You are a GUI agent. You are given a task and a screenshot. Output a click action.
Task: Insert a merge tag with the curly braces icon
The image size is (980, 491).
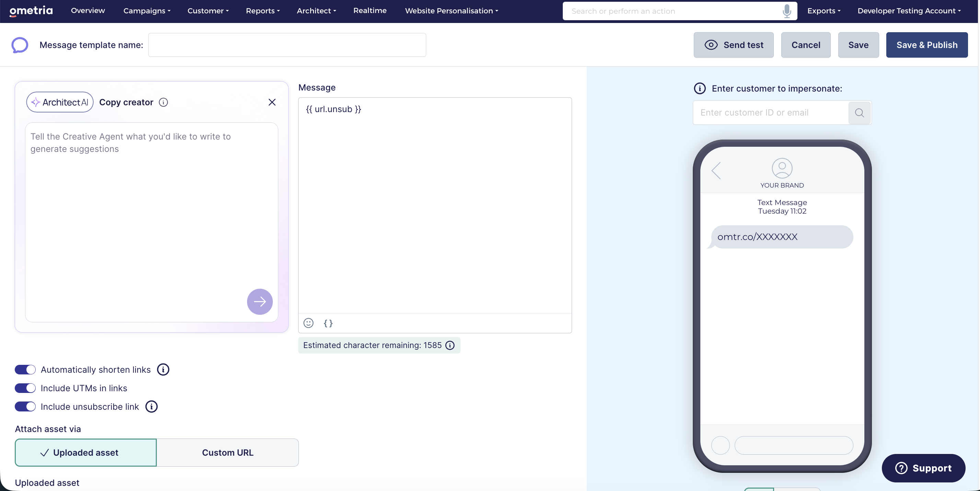(328, 323)
